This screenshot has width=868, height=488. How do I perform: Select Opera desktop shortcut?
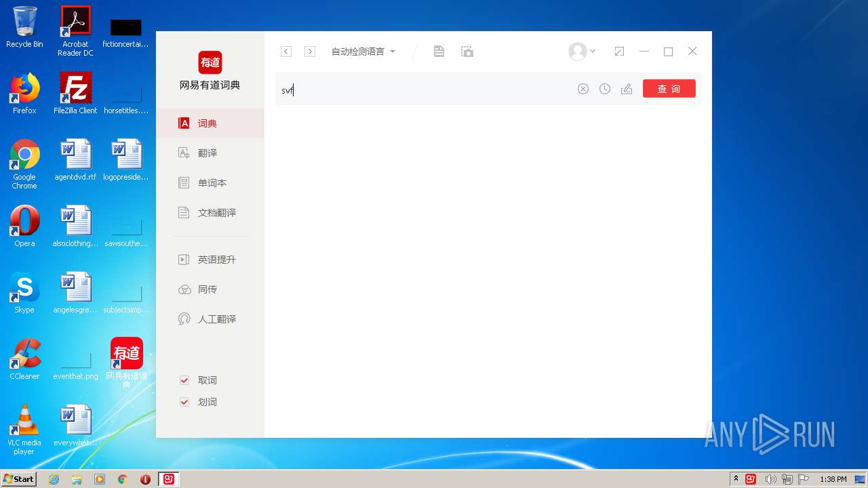coord(24,226)
